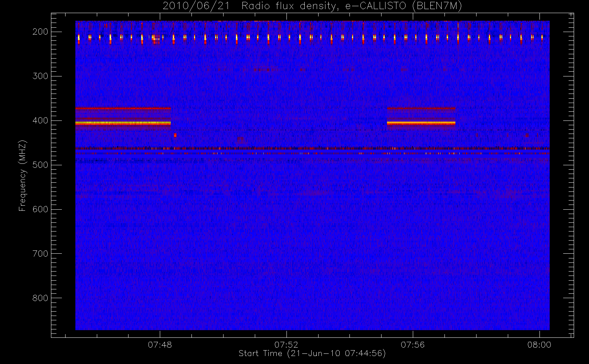The width and height of the screenshot is (589, 364).
Task: Click the 08:00 time tick label
Action: tap(539, 345)
